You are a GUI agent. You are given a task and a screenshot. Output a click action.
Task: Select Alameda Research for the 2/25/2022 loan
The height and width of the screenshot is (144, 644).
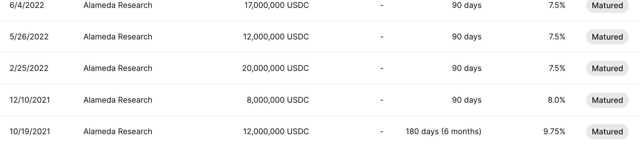(118, 68)
